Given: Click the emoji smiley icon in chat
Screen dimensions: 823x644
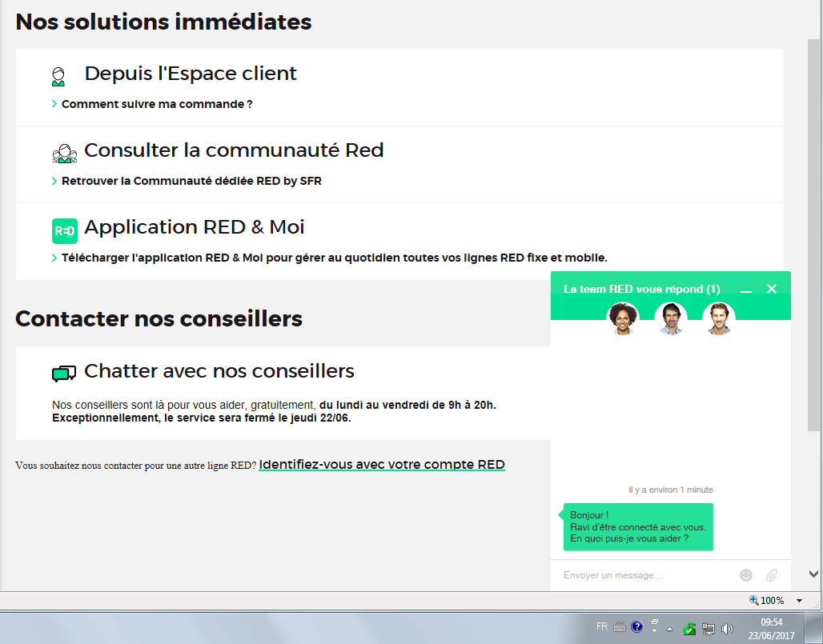Looking at the screenshot, I should click(x=746, y=575).
